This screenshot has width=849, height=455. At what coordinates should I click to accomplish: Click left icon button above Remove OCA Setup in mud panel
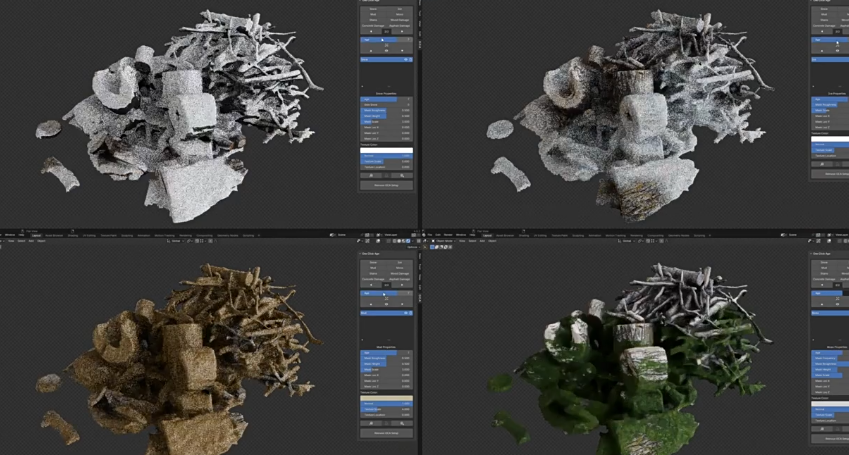[371, 423]
